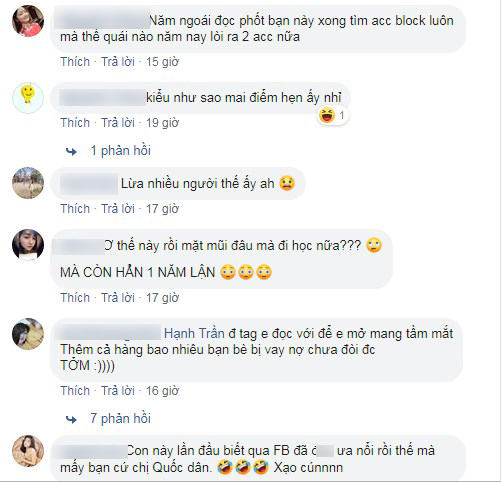Like the 'Lừa nhiều người' comment
501x483 pixels.
click(x=75, y=209)
